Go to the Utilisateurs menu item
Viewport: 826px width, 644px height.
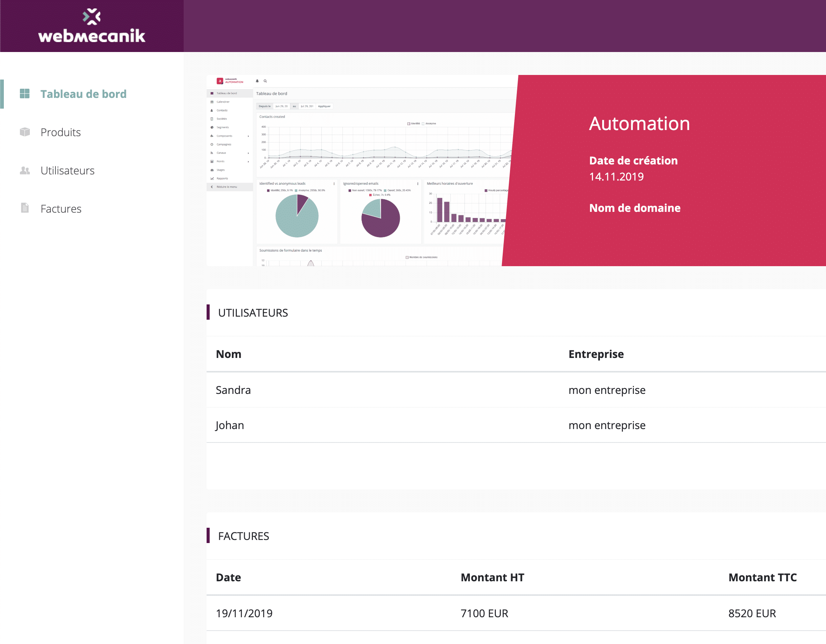[x=67, y=171]
